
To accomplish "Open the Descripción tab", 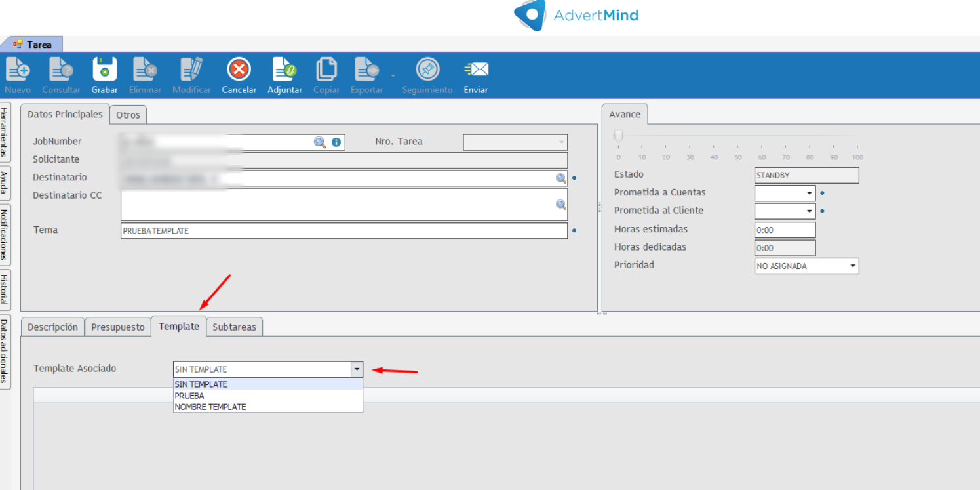I will pyautogui.click(x=52, y=327).
